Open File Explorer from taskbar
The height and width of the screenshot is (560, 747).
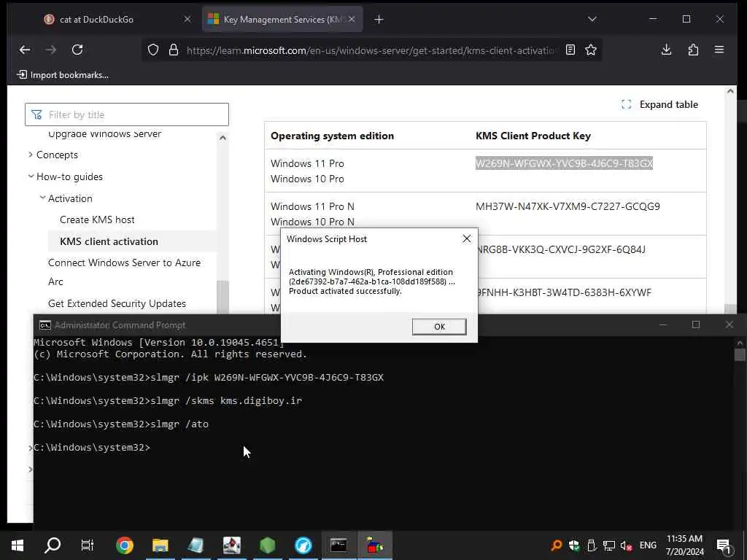[160, 545]
